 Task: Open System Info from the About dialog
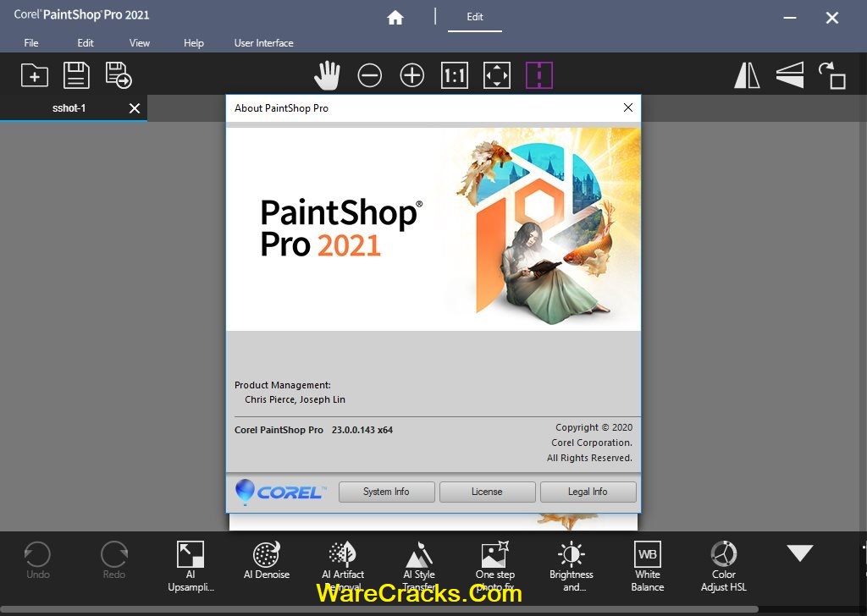coord(386,492)
